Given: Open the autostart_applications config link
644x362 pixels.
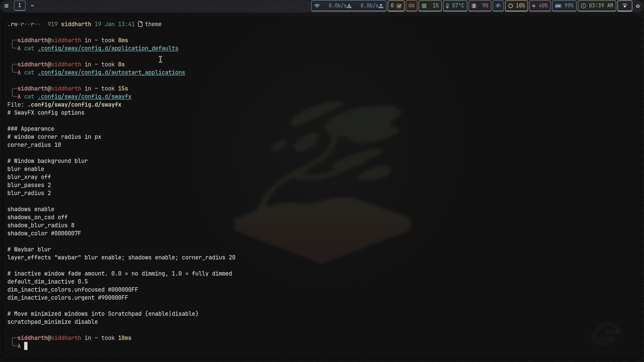Looking at the screenshot, I should pos(111,73).
